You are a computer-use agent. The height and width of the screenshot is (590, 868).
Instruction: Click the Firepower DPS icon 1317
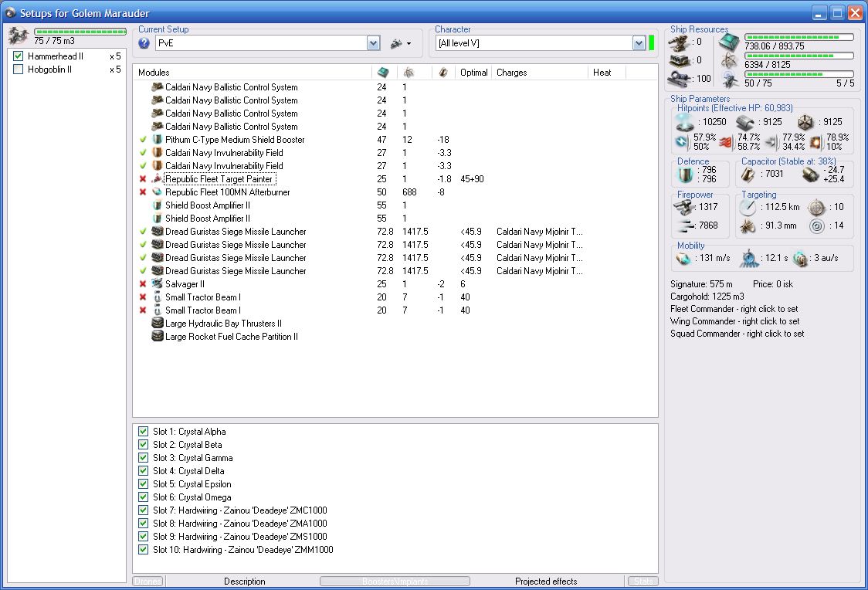click(x=683, y=207)
